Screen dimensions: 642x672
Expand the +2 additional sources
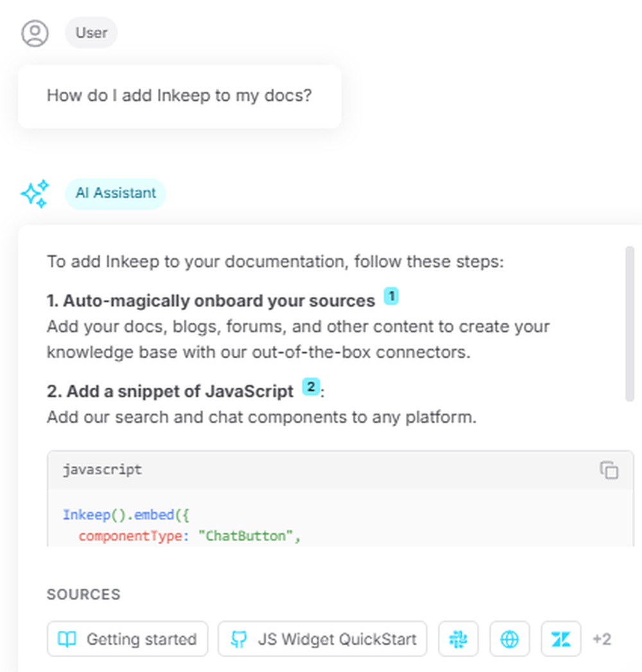pyautogui.click(x=602, y=639)
